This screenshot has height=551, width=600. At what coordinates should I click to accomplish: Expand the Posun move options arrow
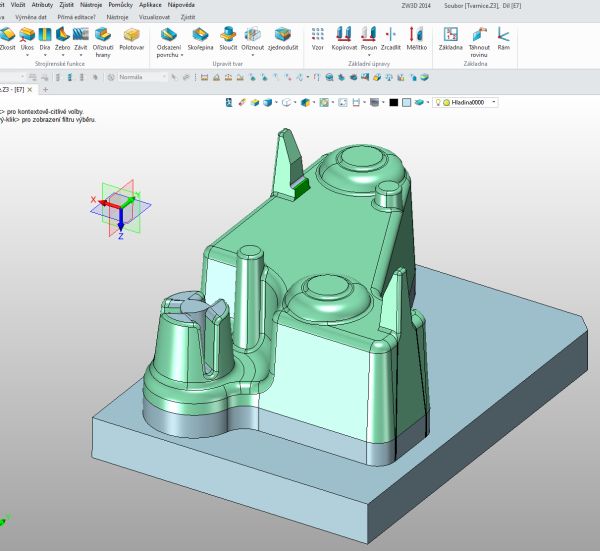pos(368,55)
